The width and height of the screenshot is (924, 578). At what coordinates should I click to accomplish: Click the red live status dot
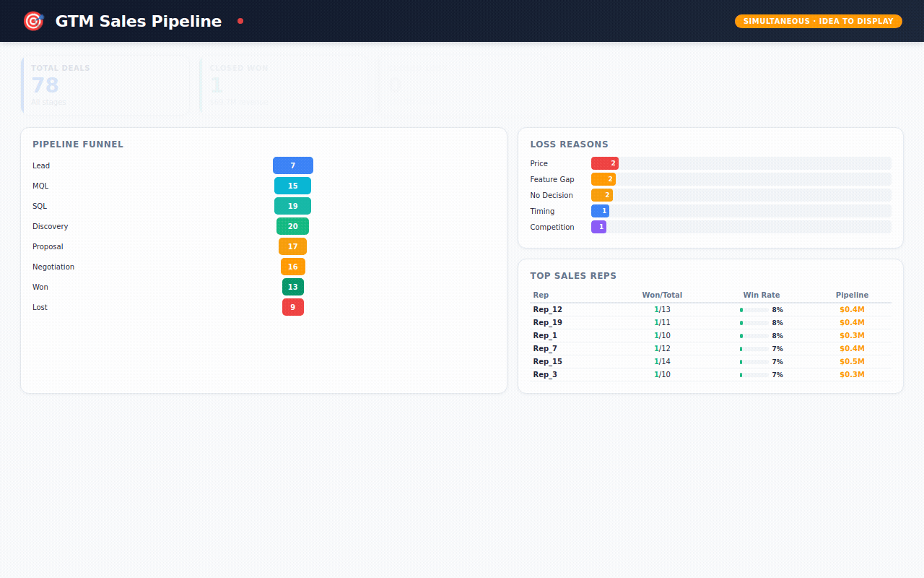[x=240, y=21]
